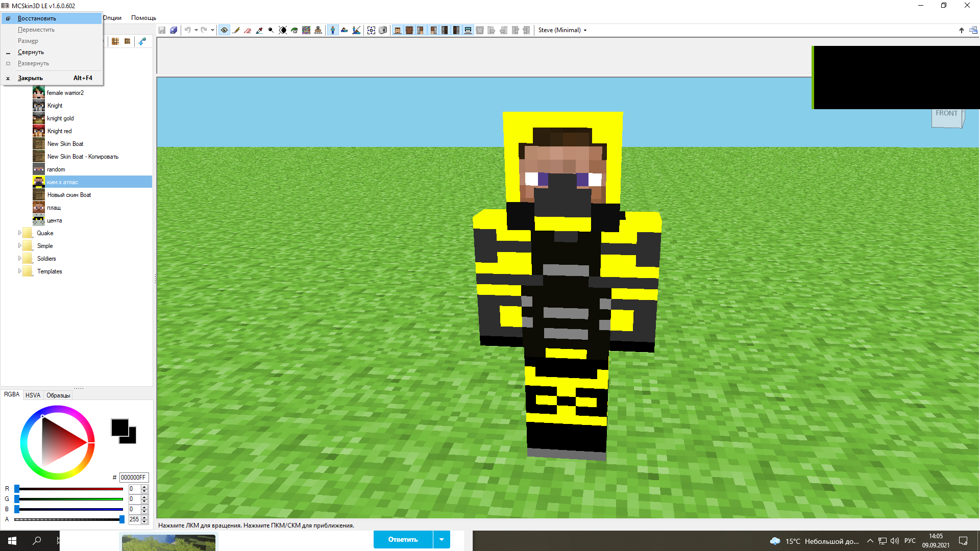Switch to the HSVA tab
980x551 pixels.
pos(33,395)
